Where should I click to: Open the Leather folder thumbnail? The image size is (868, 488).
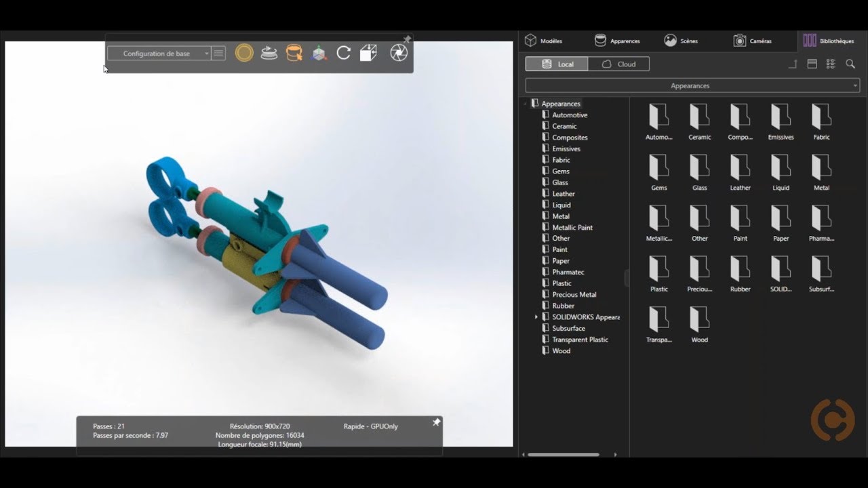click(x=740, y=172)
